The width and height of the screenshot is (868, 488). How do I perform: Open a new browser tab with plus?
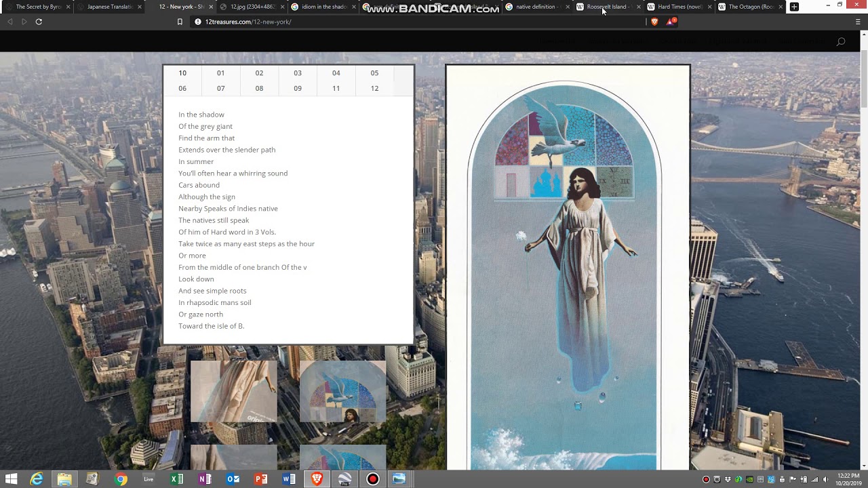pos(794,7)
